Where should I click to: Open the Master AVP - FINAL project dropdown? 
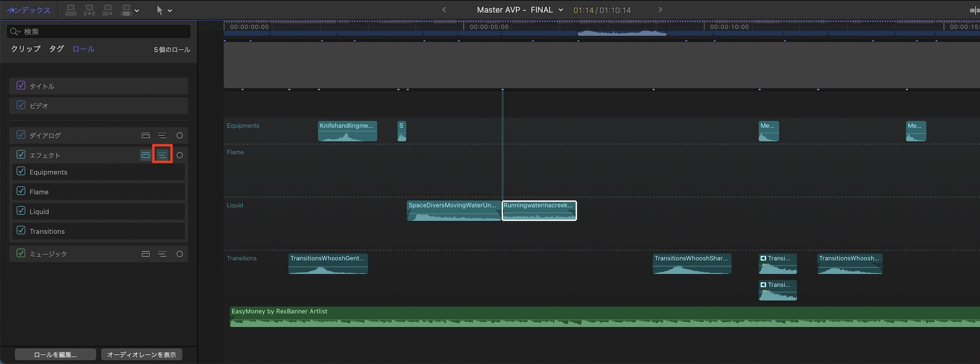coord(561,10)
